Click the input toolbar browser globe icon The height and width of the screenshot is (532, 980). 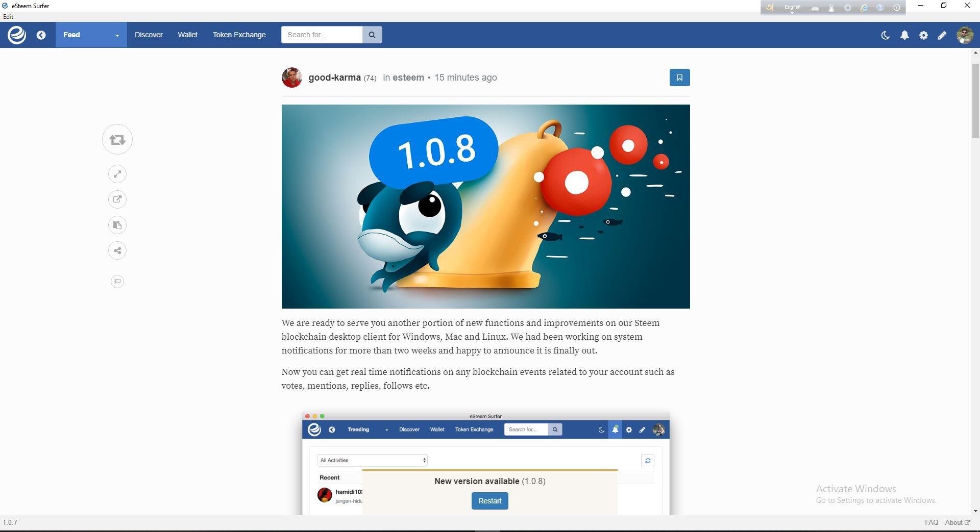[x=864, y=8]
